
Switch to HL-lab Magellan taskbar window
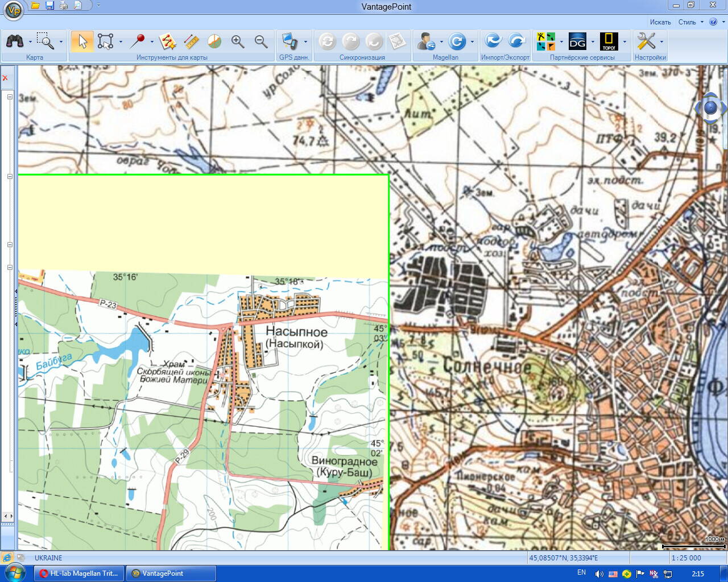point(79,573)
